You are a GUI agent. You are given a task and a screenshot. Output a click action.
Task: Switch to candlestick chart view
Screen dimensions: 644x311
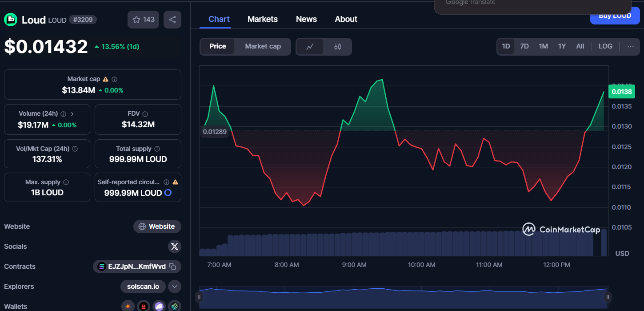[338, 46]
